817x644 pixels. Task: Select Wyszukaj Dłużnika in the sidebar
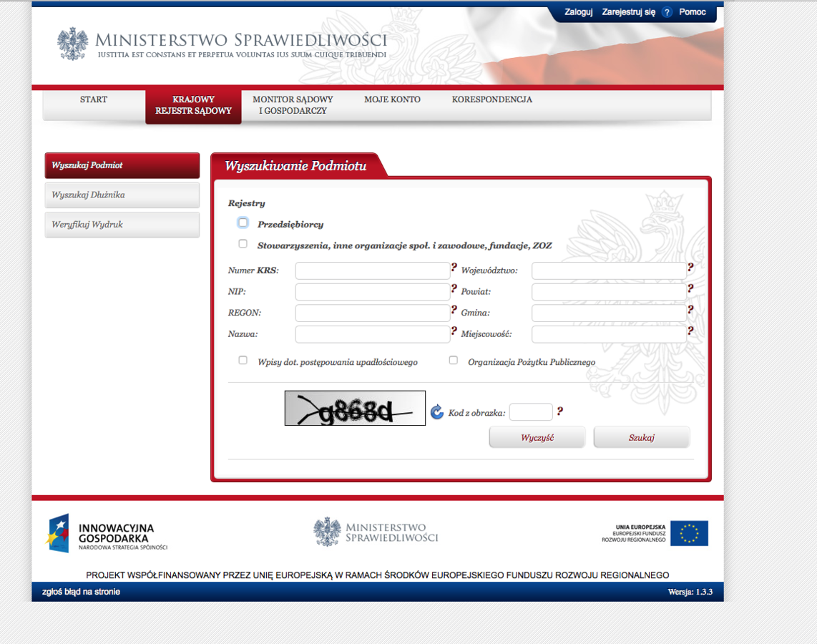[122, 195]
